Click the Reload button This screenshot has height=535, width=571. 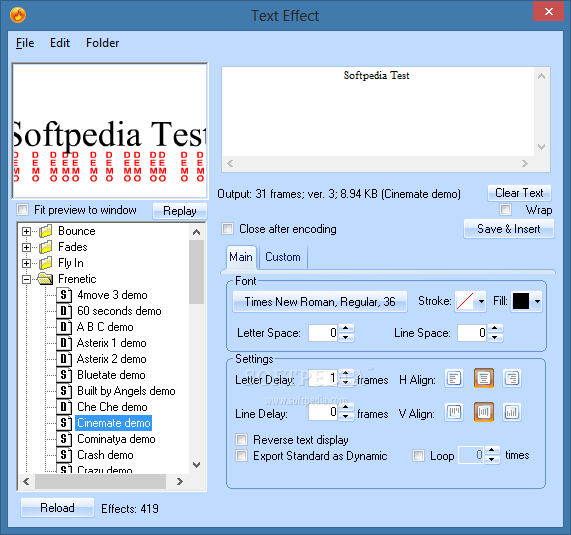click(x=57, y=508)
